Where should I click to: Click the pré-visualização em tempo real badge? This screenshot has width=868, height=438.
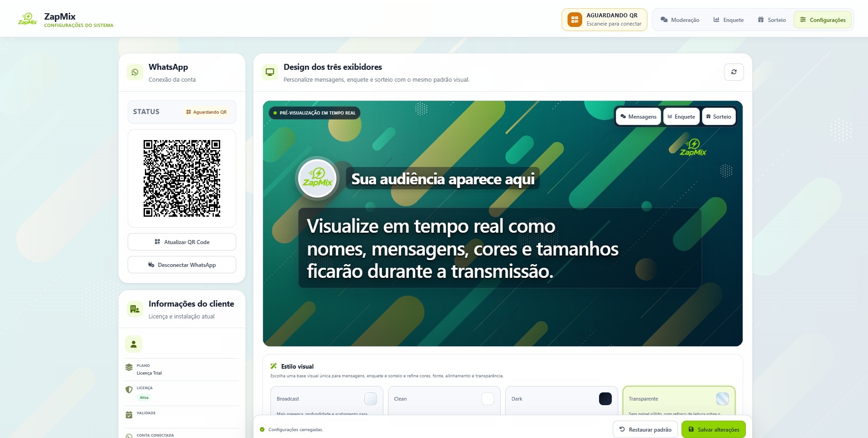[315, 113]
